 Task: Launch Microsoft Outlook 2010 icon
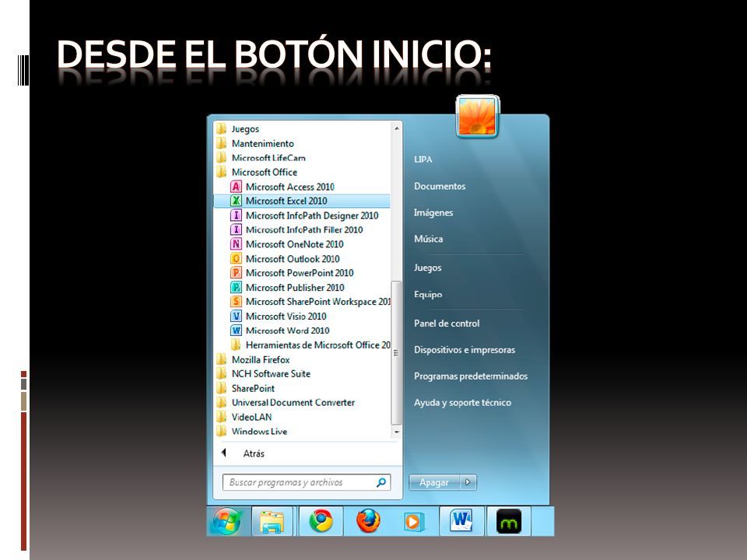coord(236,258)
